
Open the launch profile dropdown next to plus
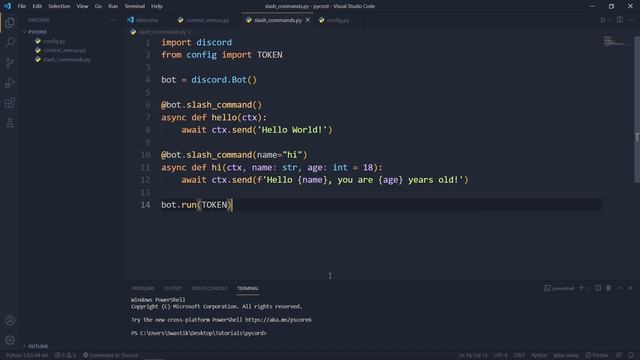(x=588, y=288)
